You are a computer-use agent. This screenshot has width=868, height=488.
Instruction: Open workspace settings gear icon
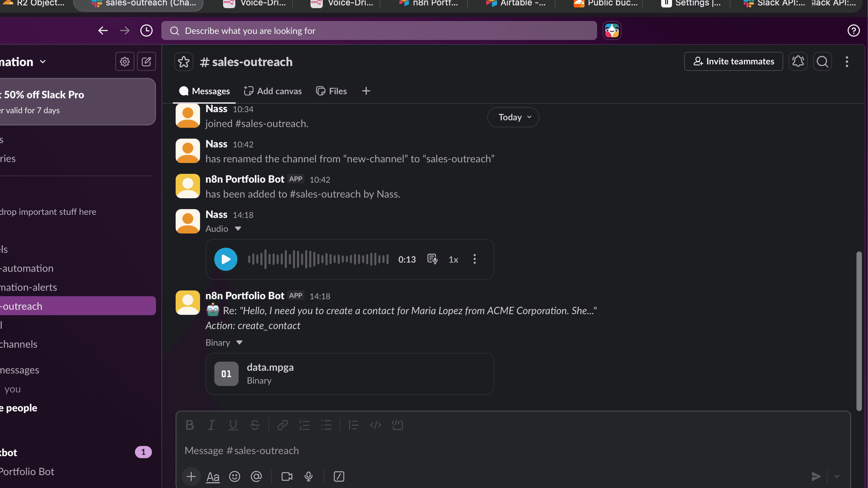[x=125, y=61]
